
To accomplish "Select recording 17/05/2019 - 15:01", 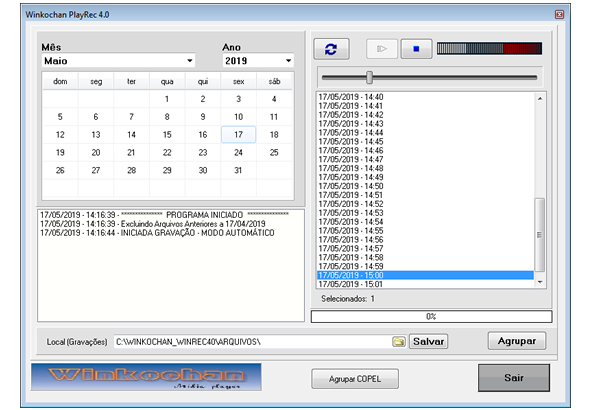I will [425, 284].
